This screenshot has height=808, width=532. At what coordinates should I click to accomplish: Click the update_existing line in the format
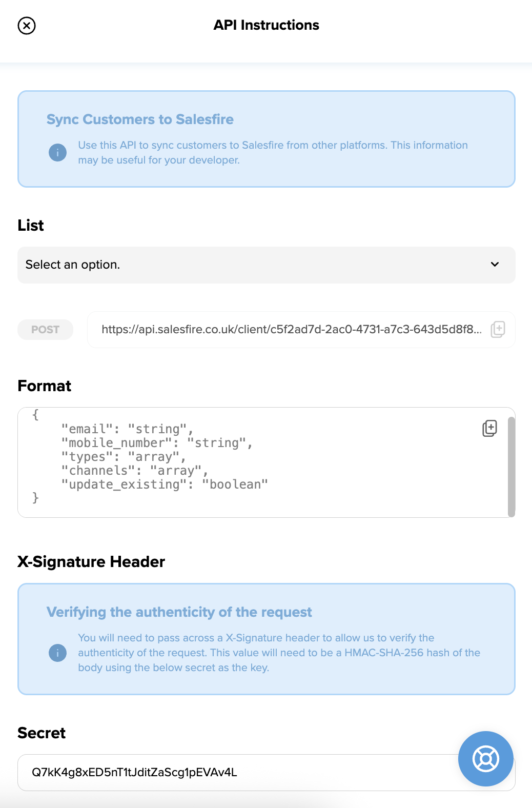coord(164,483)
